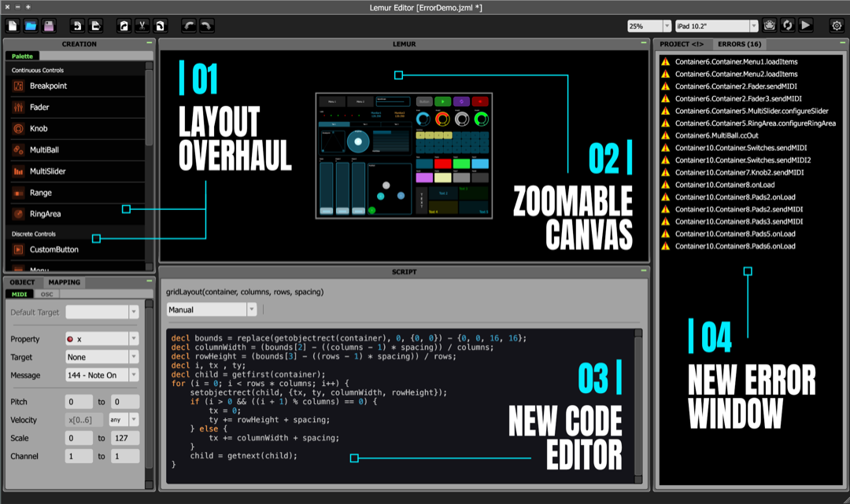Image resolution: width=850 pixels, height=504 pixels.
Task: Click the MIDI connector icon in the toolbar
Action: (769, 25)
